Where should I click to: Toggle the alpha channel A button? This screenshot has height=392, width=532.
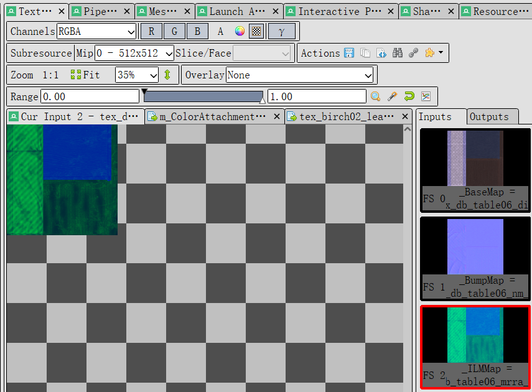[x=220, y=32]
